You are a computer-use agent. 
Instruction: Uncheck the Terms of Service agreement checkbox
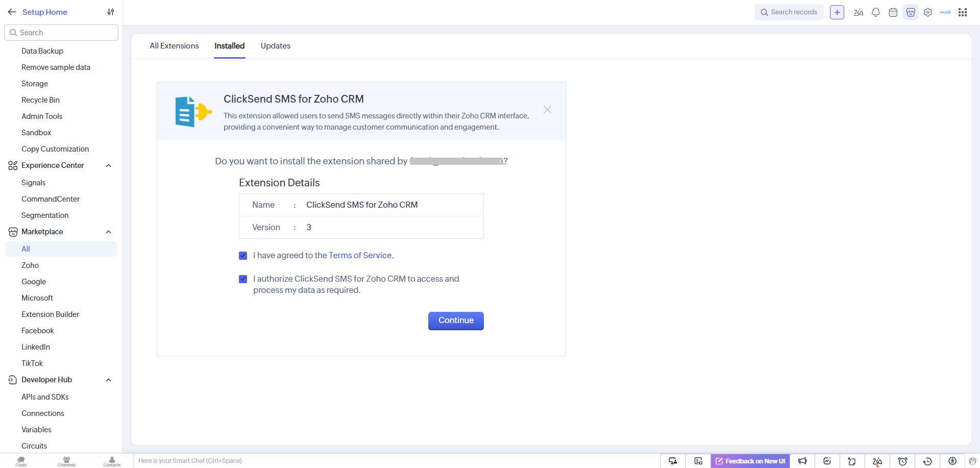pos(243,256)
